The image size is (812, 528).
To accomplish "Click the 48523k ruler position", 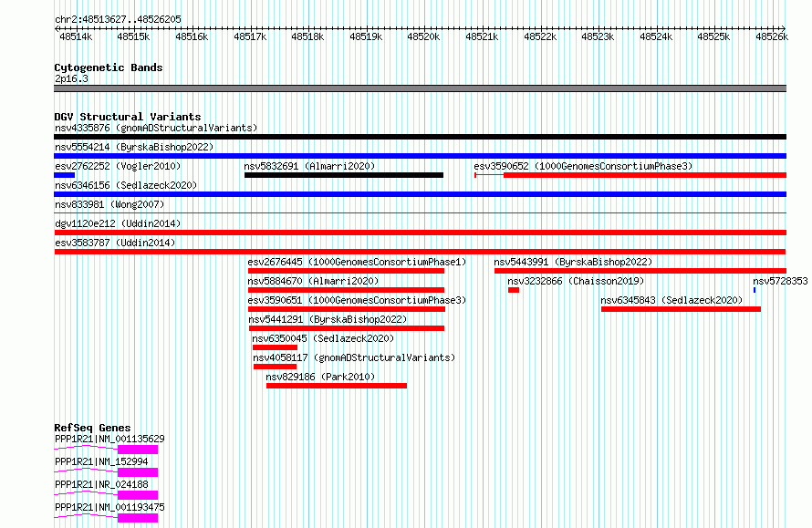I will pyautogui.click(x=598, y=36).
